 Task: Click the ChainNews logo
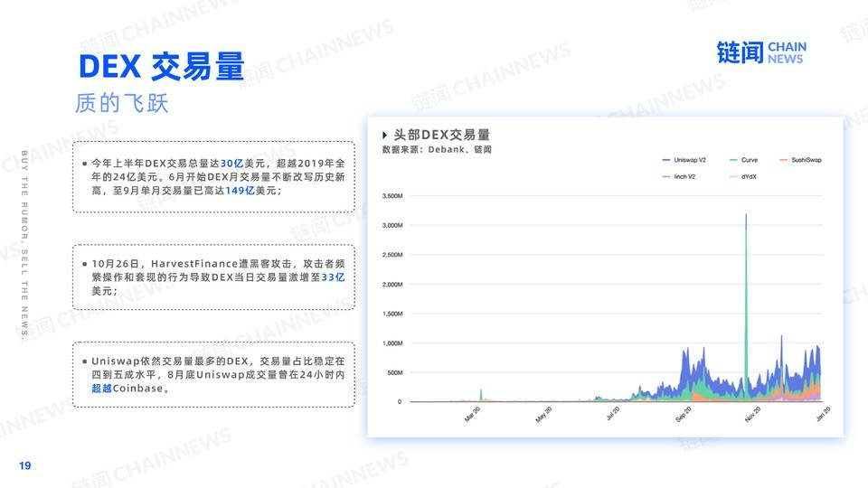pos(761,52)
